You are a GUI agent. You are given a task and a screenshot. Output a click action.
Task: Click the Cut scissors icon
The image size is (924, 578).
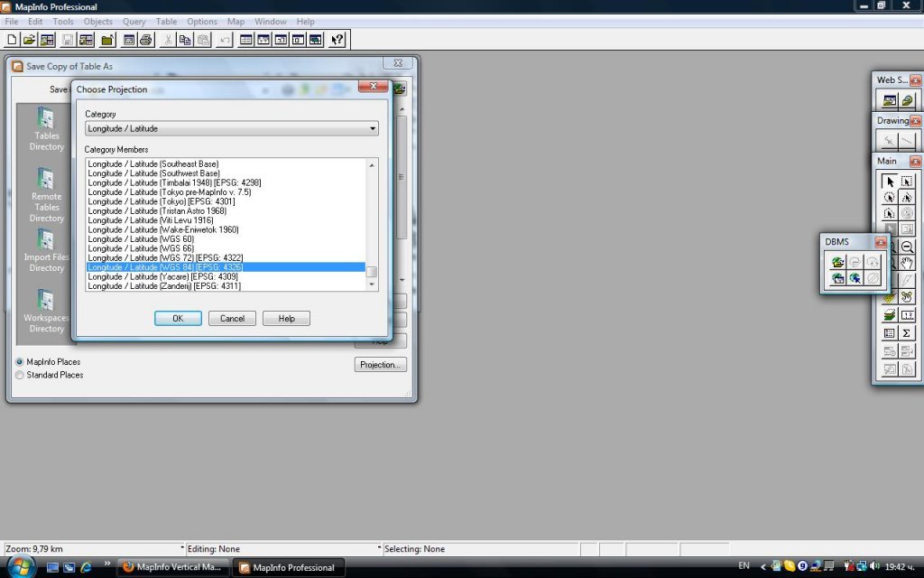tap(168, 40)
